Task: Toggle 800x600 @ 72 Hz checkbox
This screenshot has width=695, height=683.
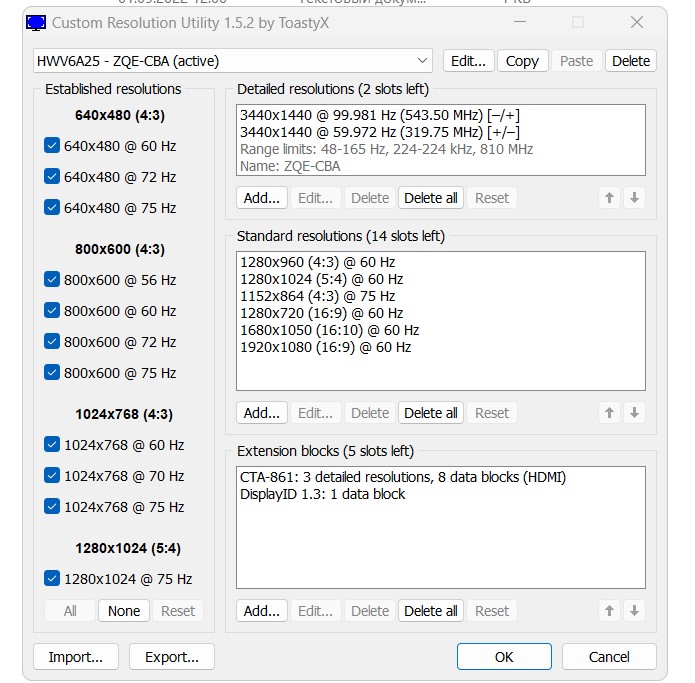Action: coord(53,342)
